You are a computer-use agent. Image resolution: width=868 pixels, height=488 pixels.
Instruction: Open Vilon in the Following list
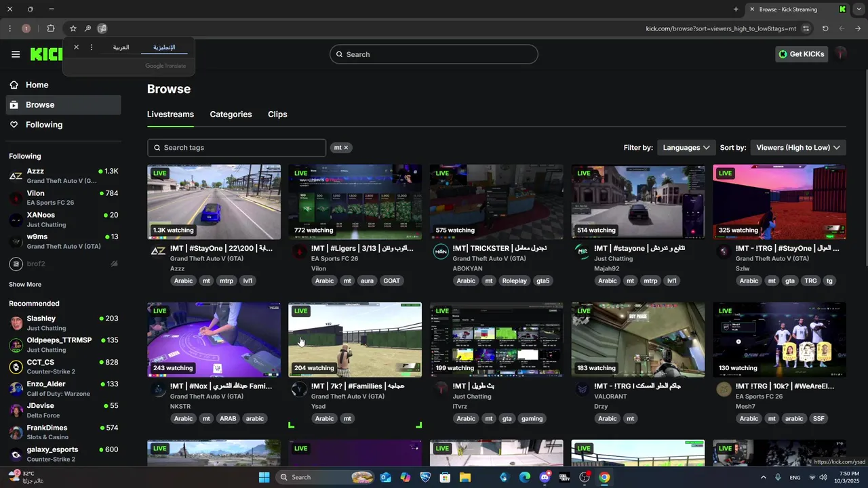(x=64, y=198)
